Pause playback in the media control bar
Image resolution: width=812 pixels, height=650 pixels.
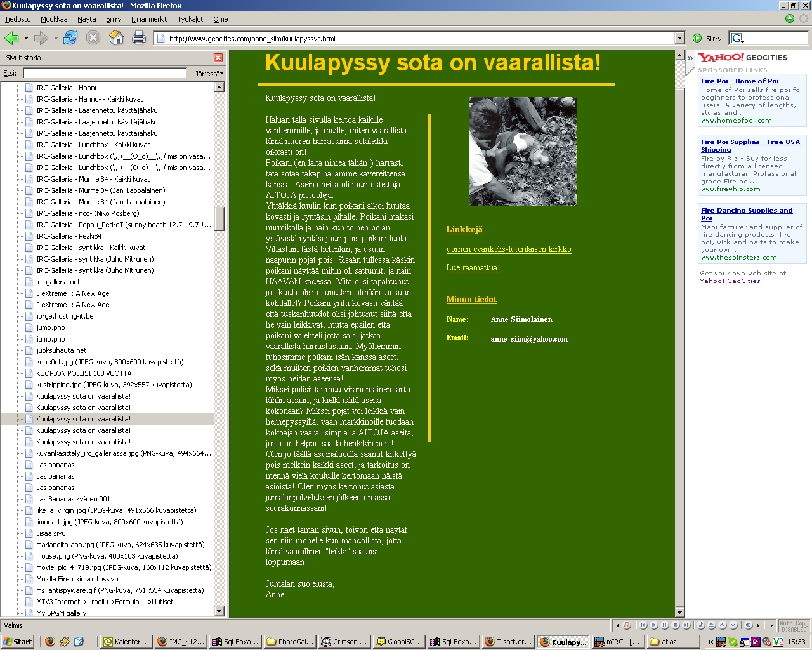click(665, 625)
